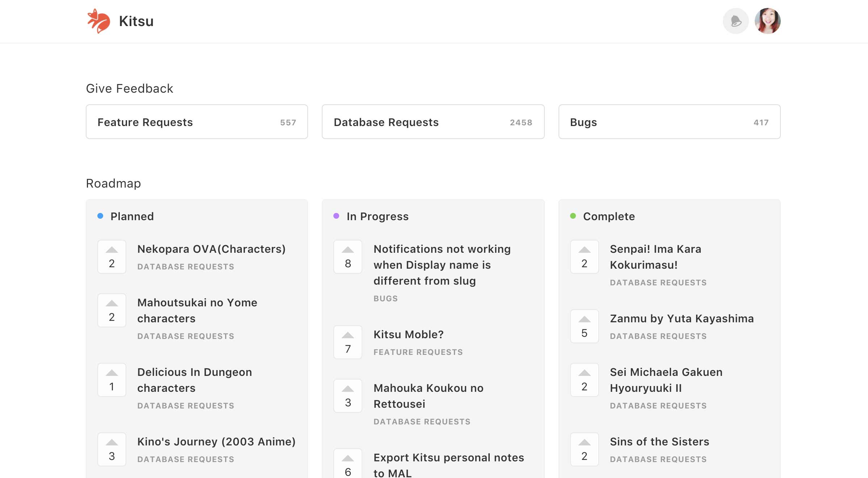
Task: Upvote Nekopara OVA(Characters)
Action: [x=112, y=257]
